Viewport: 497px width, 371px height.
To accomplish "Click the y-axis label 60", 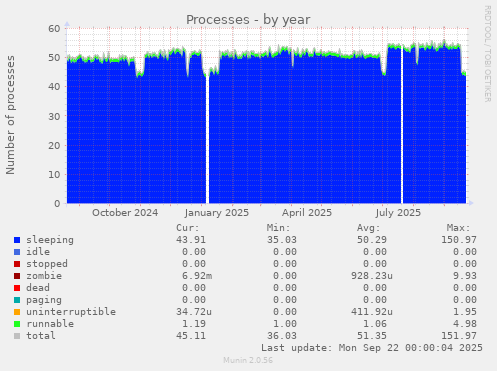I will (54, 28).
